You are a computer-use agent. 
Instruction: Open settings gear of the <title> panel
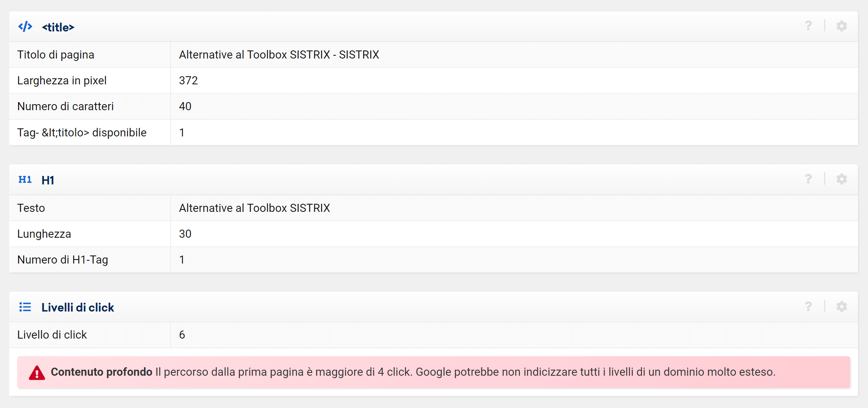pos(841,26)
